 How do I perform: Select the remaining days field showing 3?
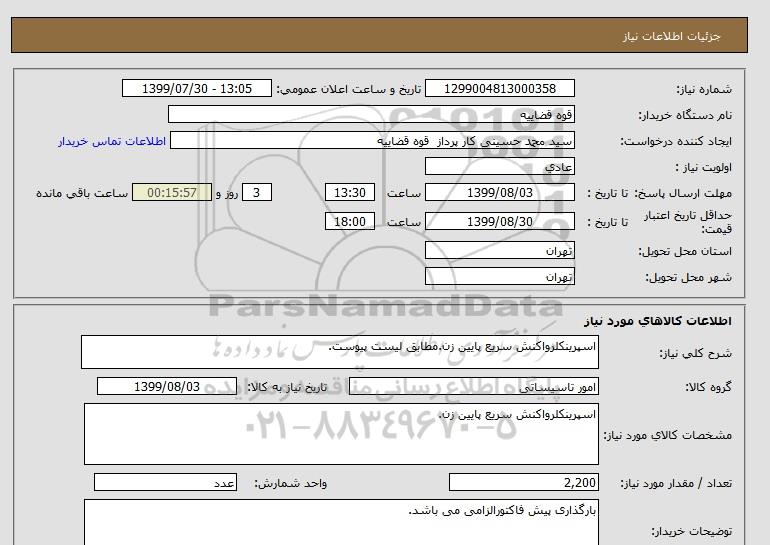coord(257,192)
